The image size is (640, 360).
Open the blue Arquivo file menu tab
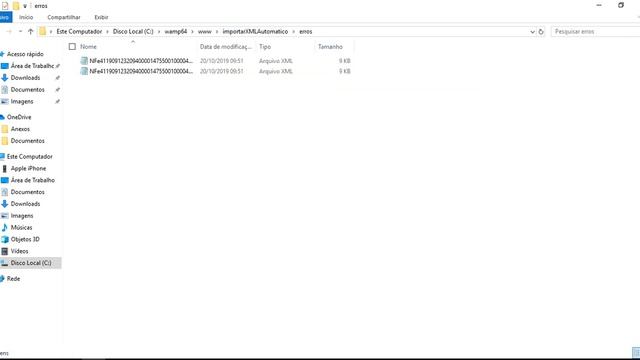click(x=5, y=17)
